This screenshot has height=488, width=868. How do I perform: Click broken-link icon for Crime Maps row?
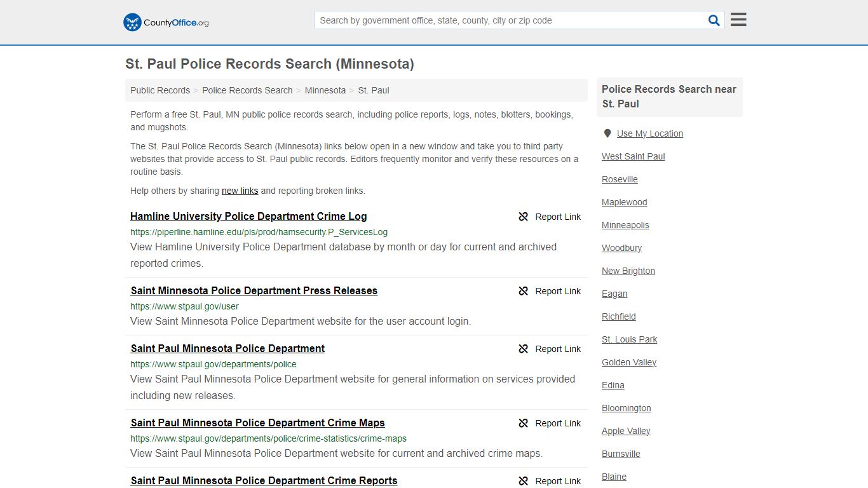click(524, 423)
